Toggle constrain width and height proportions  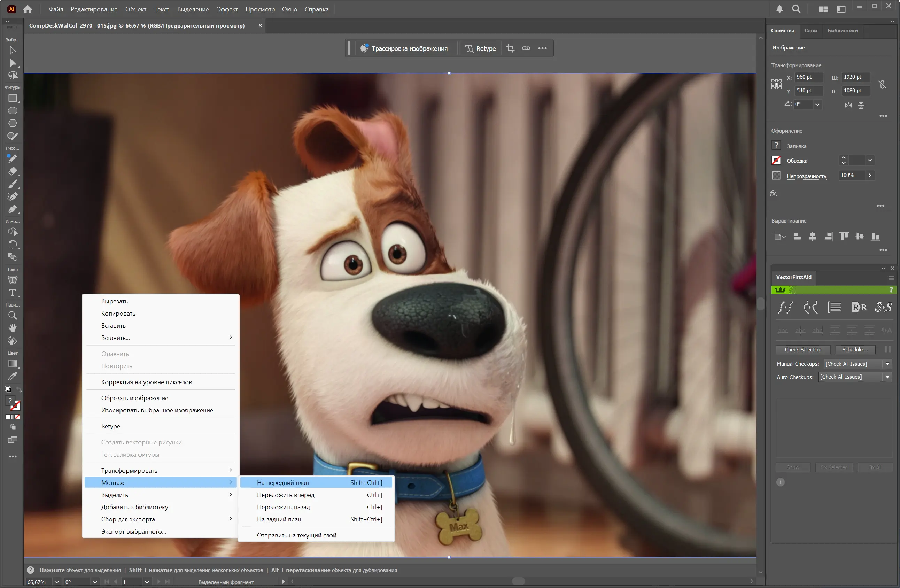point(882,84)
